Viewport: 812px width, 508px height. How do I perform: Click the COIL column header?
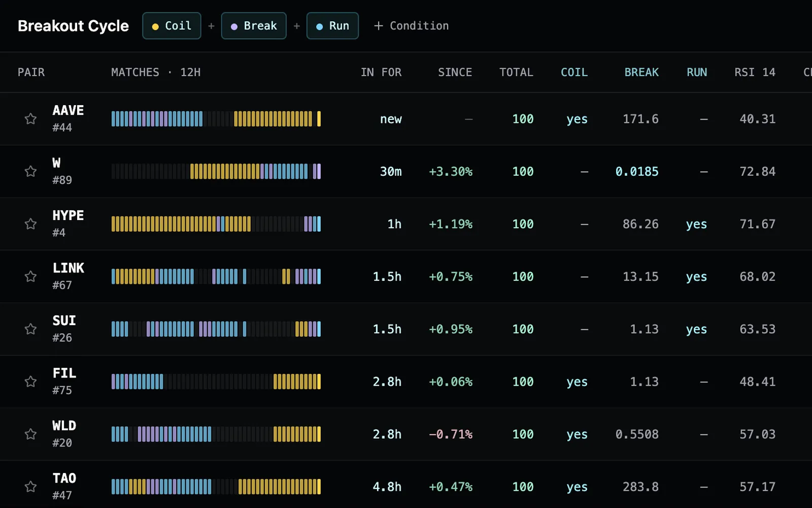pos(574,72)
